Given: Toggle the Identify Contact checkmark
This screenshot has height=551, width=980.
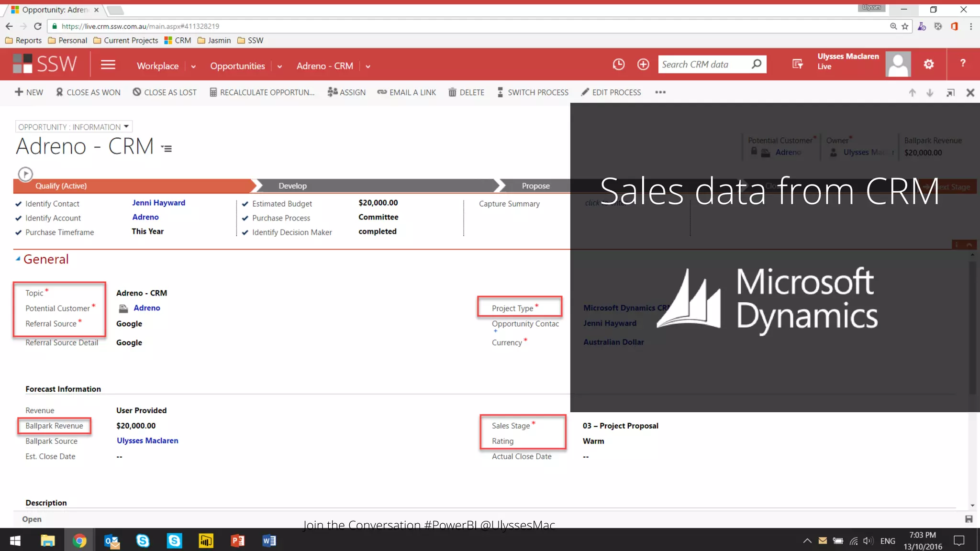Looking at the screenshot, I should (x=18, y=204).
